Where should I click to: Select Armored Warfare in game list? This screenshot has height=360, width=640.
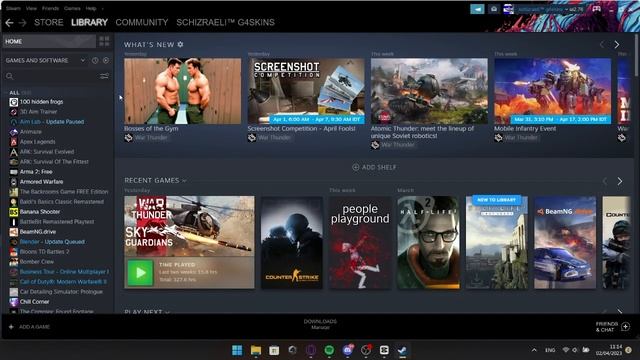(x=41, y=182)
